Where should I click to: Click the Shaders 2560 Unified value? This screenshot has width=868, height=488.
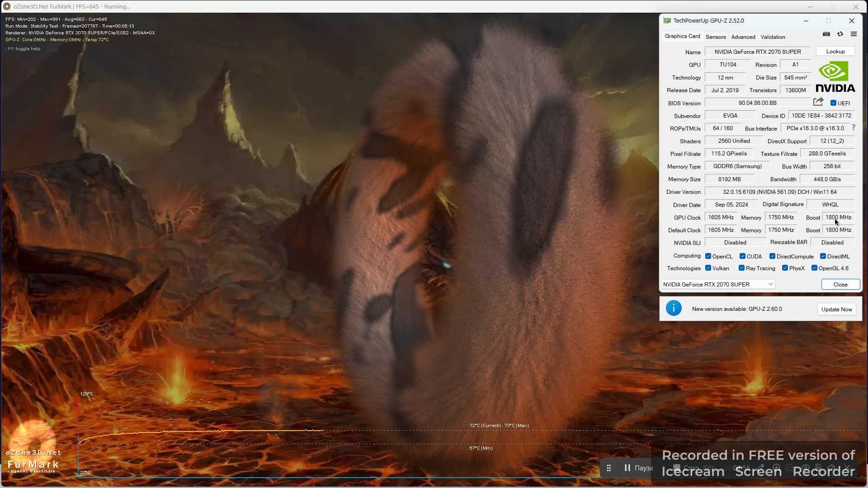(x=734, y=141)
